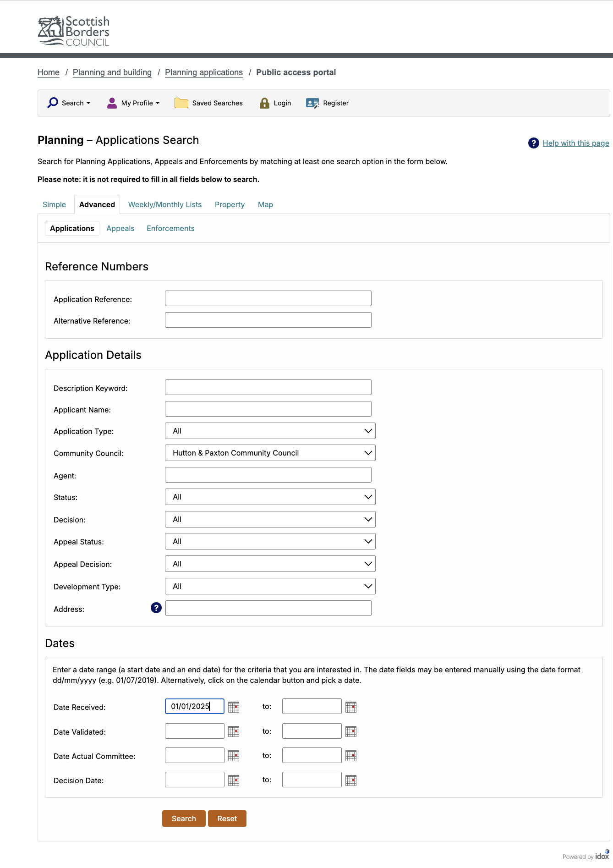Go to Planning and building breadcrumb
Viewport: 613px width, 868px height.
click(x=112, y=72)
